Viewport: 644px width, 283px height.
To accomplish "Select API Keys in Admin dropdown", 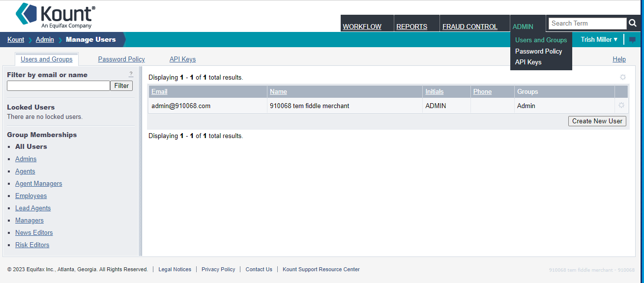I will pyautogui.click(x=528, y=62).
